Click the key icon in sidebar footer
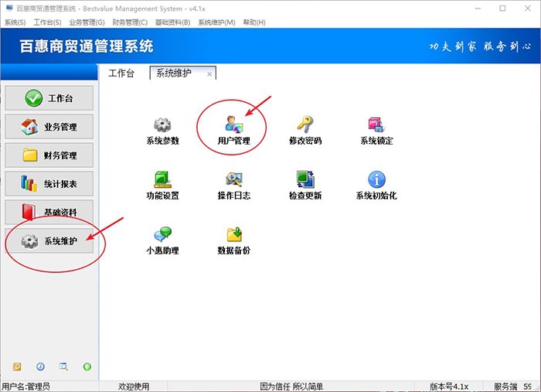 17,366
